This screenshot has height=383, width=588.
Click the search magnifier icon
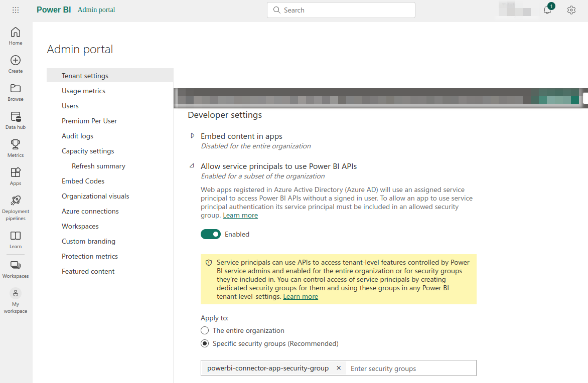[x=277, y=10]
